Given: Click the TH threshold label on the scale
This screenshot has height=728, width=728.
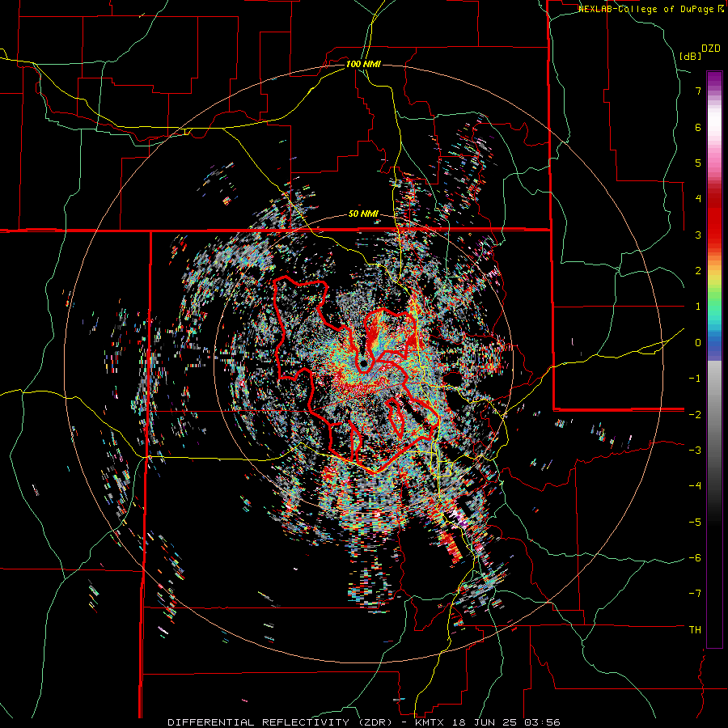Looking at the screenshot, I should point(695,630).
